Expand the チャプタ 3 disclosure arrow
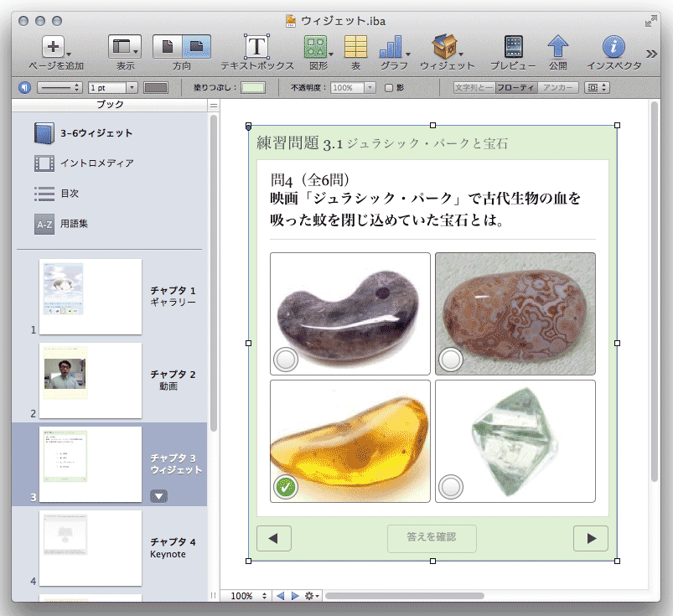This screenshot has height=616, width=673. [158, 495]
